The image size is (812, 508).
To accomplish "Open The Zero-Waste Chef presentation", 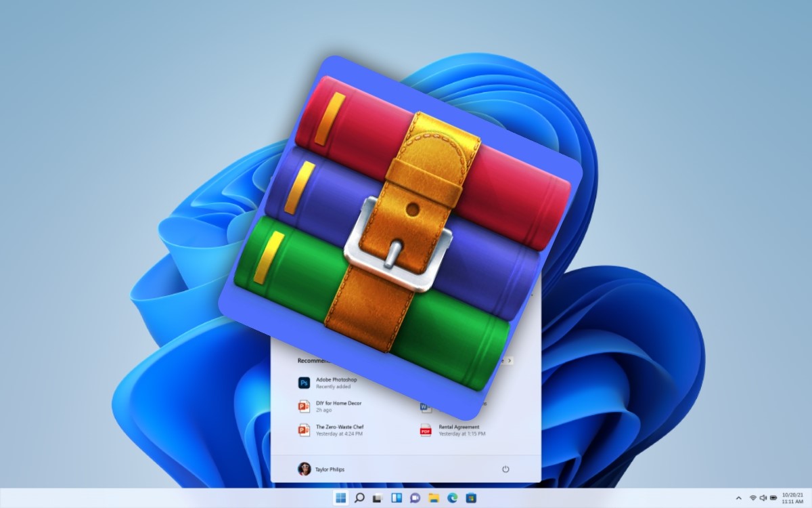I will click(x=331, y=430).
